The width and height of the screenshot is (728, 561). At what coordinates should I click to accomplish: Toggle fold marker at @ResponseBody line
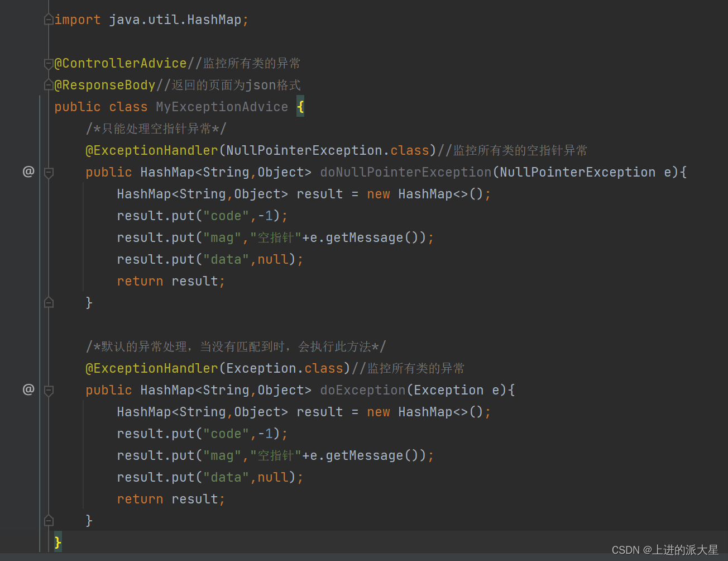pyautogui.click(x=49, y=85)
